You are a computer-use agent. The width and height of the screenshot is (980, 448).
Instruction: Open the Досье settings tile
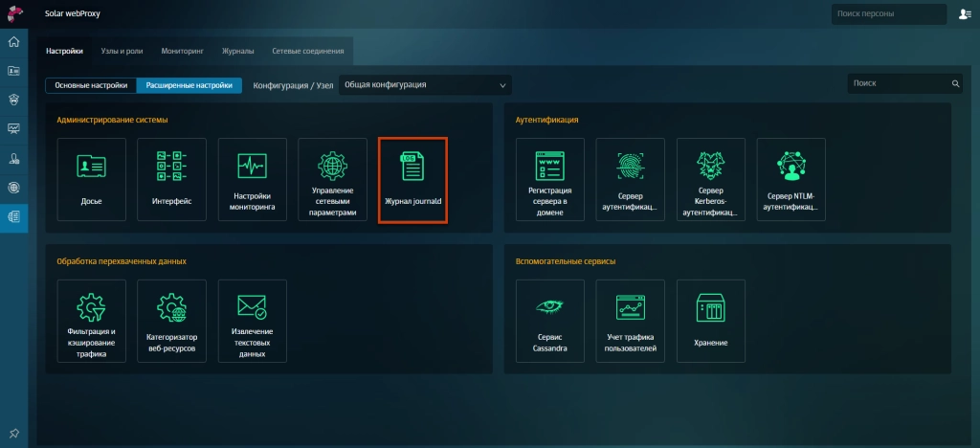pyautogui.click(x=91, y=179)
